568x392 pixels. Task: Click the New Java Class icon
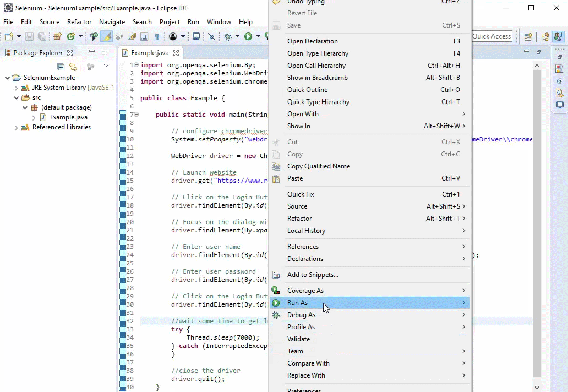(x=71, y=36)
